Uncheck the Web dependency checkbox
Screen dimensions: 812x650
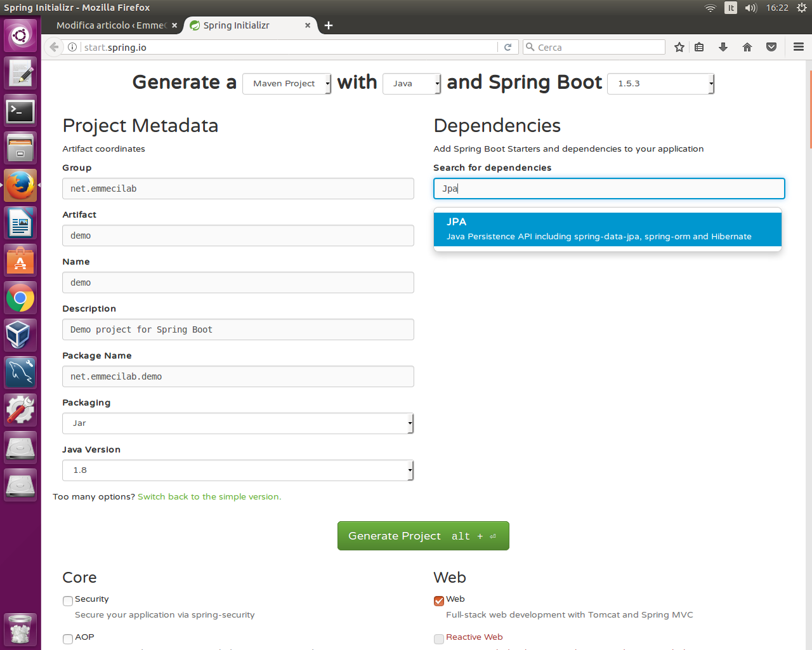point(439,601)
